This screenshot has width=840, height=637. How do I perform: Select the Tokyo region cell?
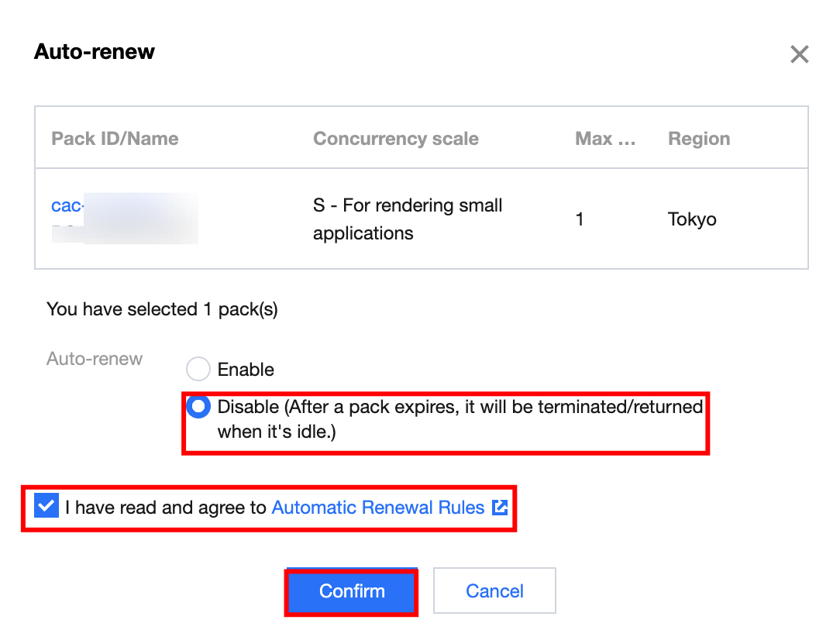(x=692, y=219)
